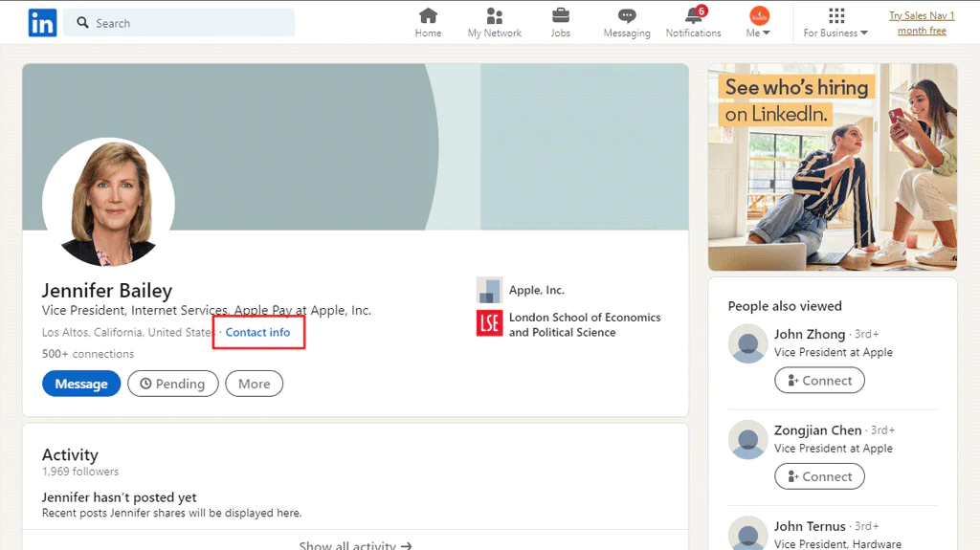The image size is (980, 550).
Task: Click the Message button
Action: pos(81,384)
